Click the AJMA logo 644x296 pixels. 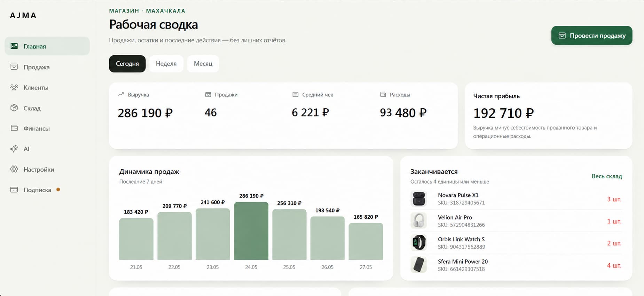pyautogui.click(x=23, y=15)
